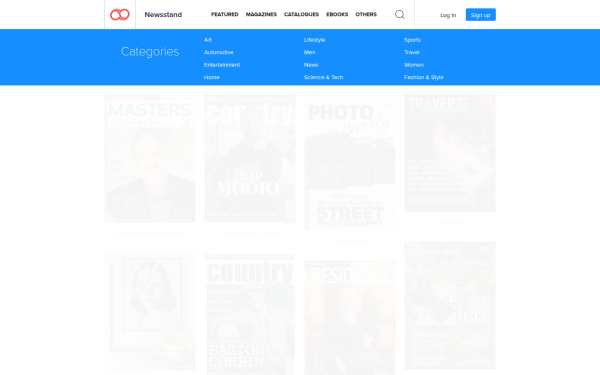Select the Women category
The image size is (600, 375).
click(x=414, y=65)
